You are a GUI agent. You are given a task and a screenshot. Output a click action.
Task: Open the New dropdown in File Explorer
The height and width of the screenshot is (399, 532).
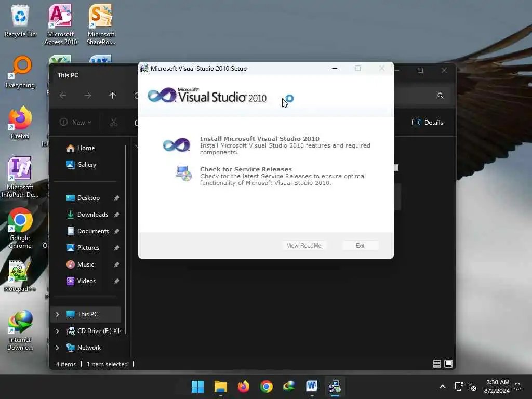coord(75,122)
